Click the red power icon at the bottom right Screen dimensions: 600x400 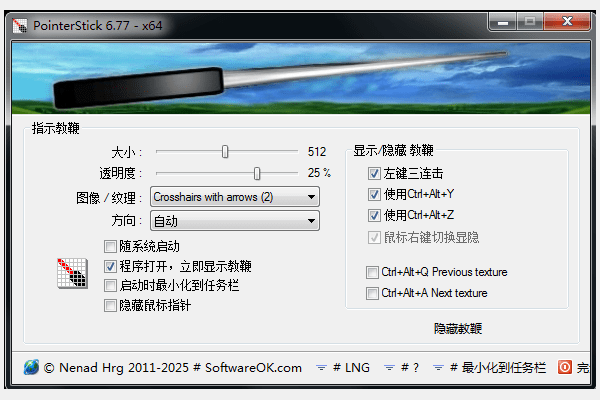coord(565,367)
